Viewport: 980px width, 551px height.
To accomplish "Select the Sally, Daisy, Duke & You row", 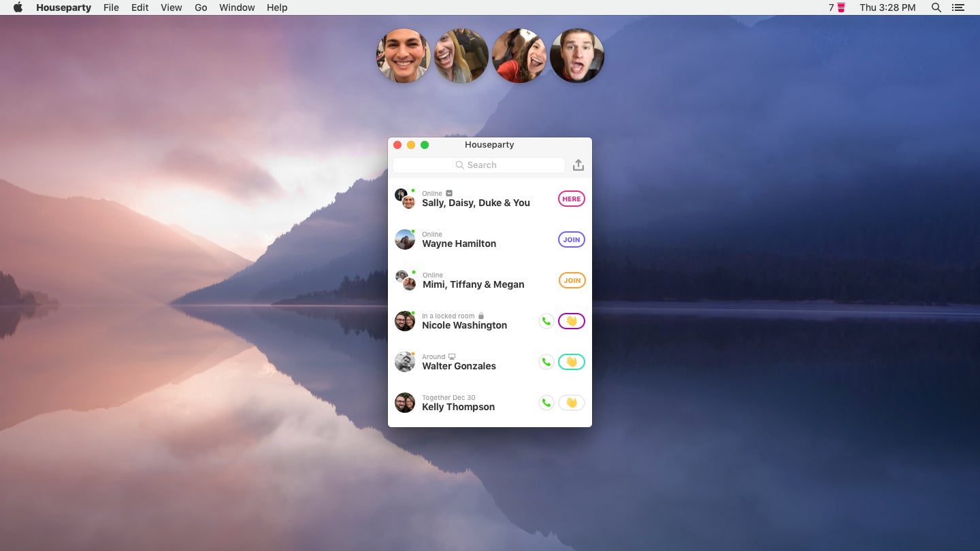I will pyautogui.click(x=490, y=199).
